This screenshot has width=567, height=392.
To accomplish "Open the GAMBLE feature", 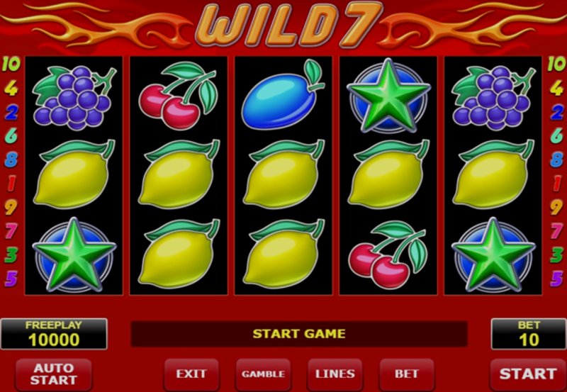I will (263, 374).
